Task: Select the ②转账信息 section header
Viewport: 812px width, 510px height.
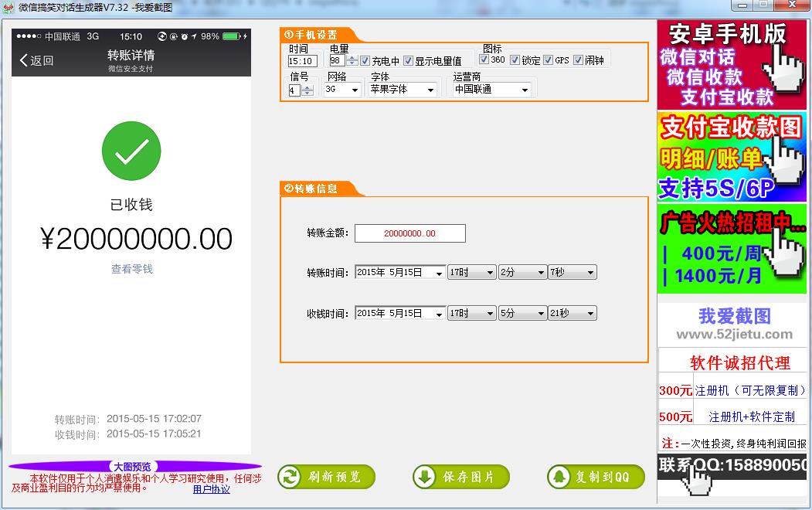Action: coord(311,188)
